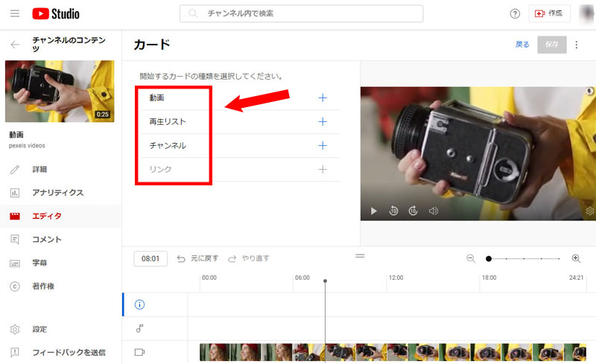The image size is (596, 364).
Task: Select the 動画 card type row
Action: [241, 98]
